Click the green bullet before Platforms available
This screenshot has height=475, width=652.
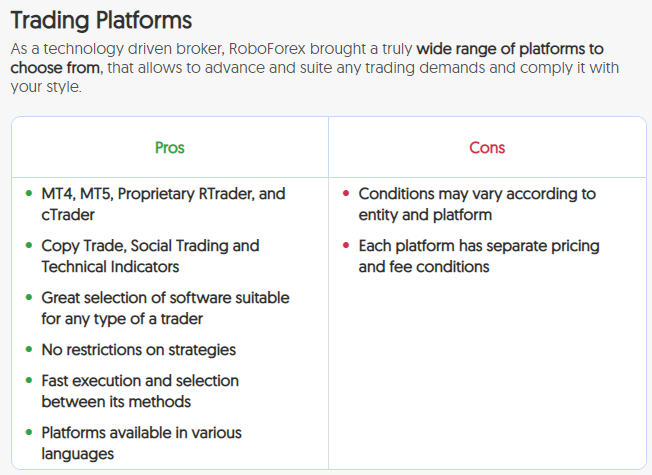tap(29, 433)
